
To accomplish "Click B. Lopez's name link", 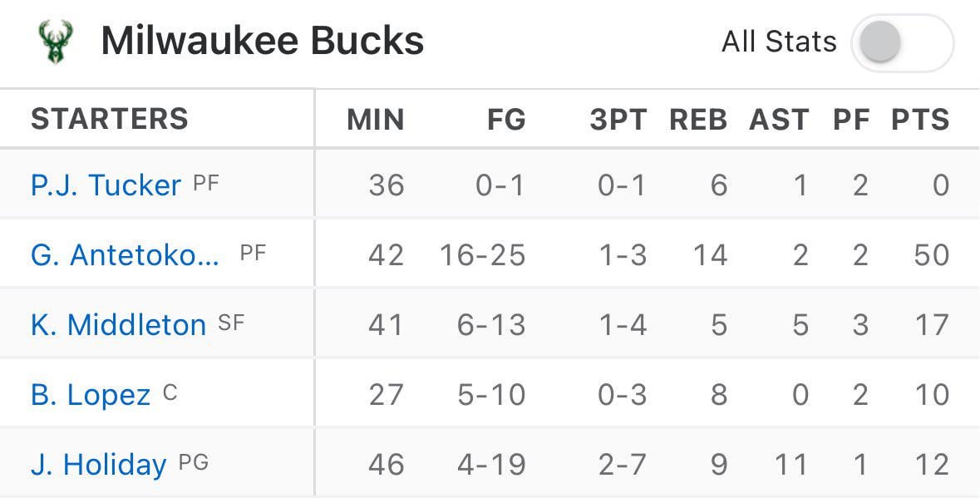I will (x=91, y=394).
